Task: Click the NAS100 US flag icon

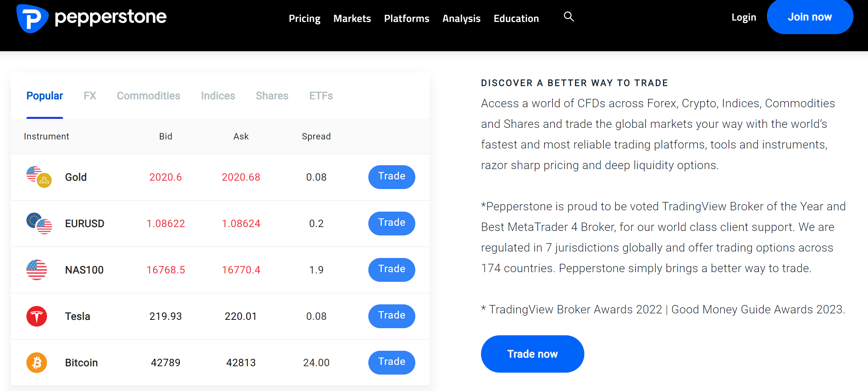Action: click(36, 270)
